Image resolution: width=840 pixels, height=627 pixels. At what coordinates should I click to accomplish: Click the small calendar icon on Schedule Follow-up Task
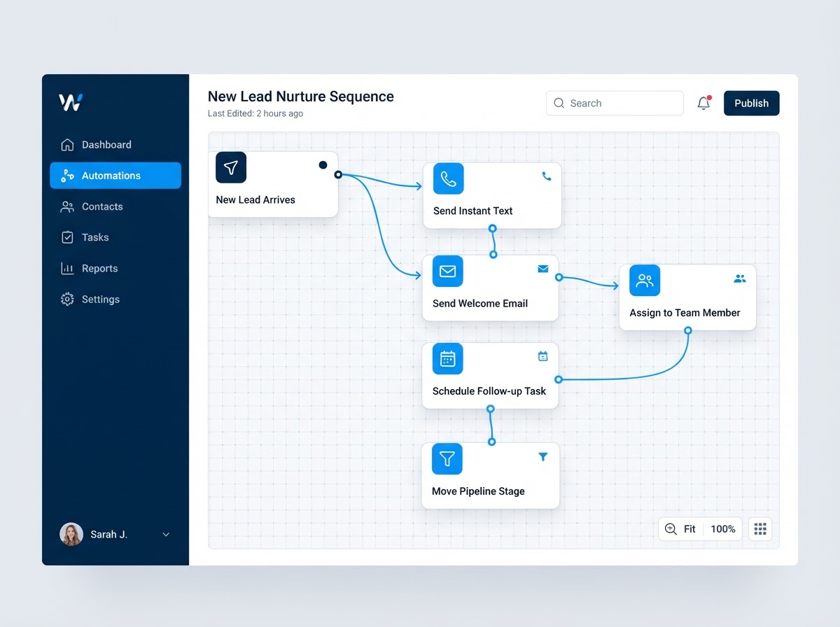542,356
